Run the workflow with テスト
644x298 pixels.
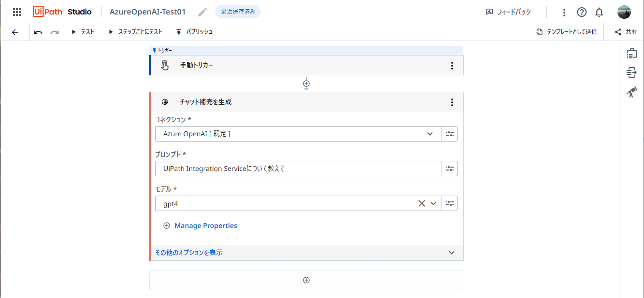[83, 32]
